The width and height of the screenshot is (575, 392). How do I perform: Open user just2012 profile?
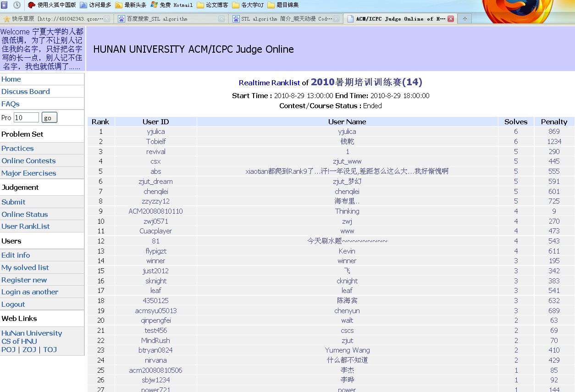pyautogui.click(x=156, y=271)
